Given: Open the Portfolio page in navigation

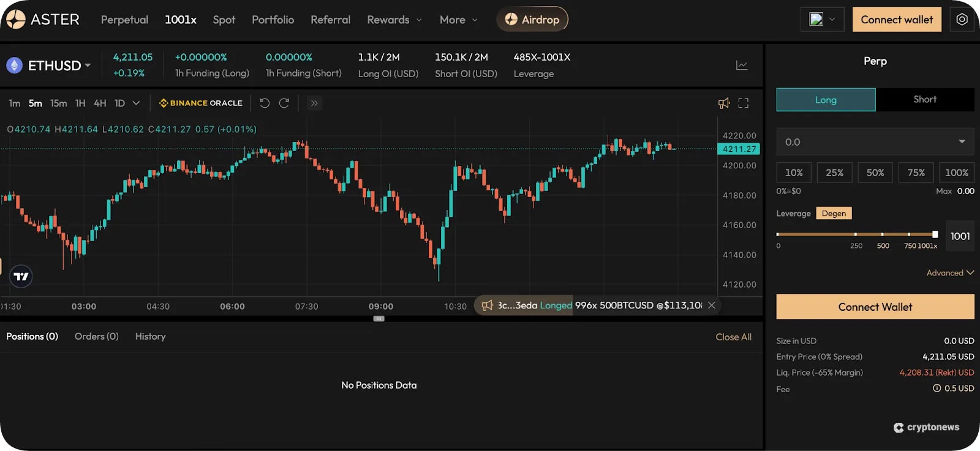Looking at the screenshot, I should 273,20.
